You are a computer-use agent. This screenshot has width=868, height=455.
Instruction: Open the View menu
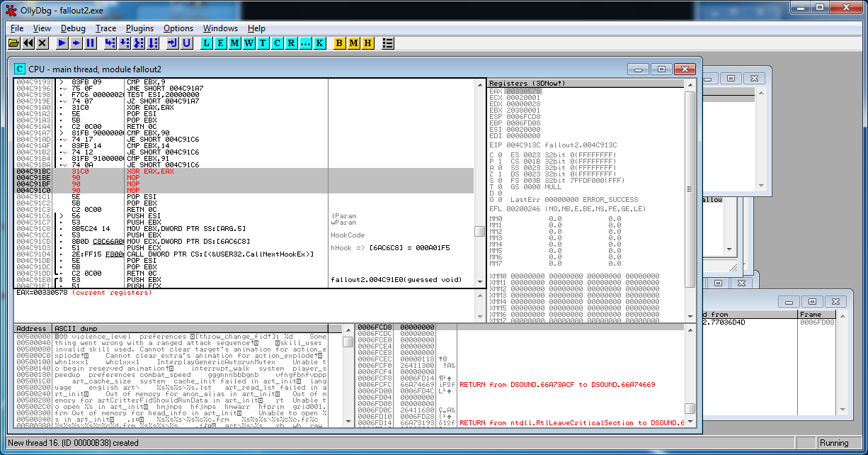[42, 28]
